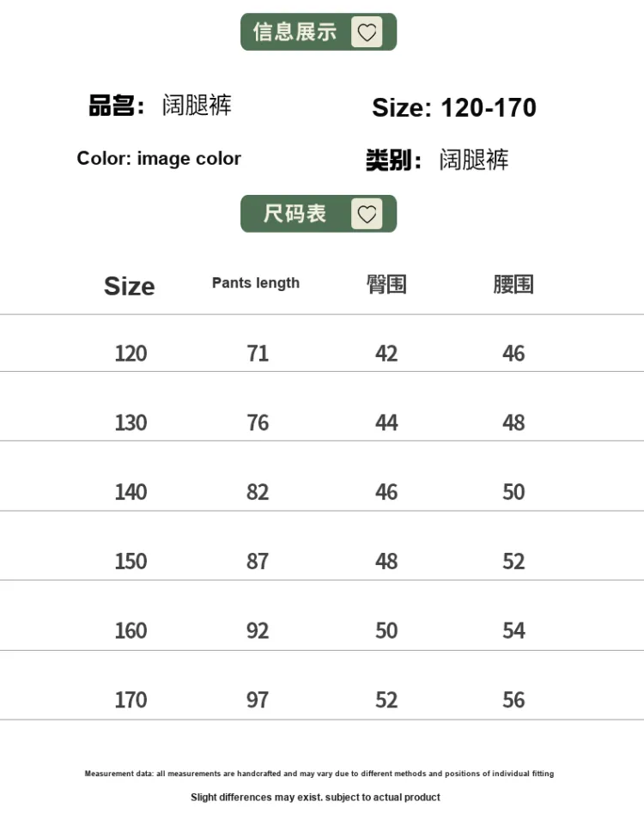Select size 130 in the table
Viewport: 644px width, 826px height.
click(131, 422)
